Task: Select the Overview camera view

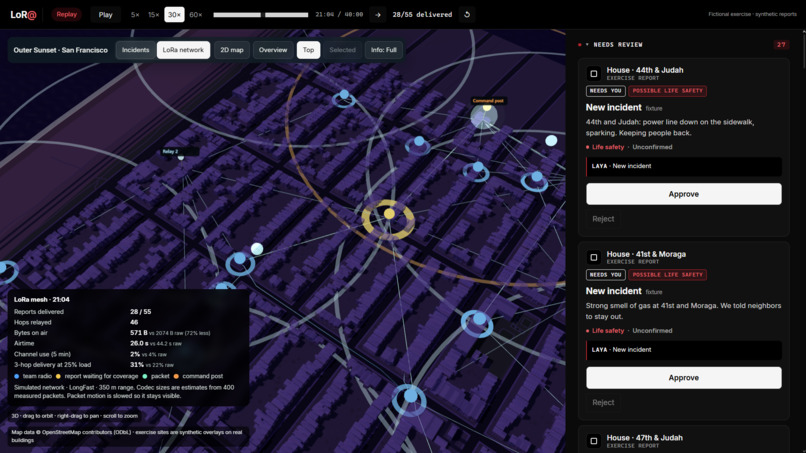Action: (x=273, y=50)
